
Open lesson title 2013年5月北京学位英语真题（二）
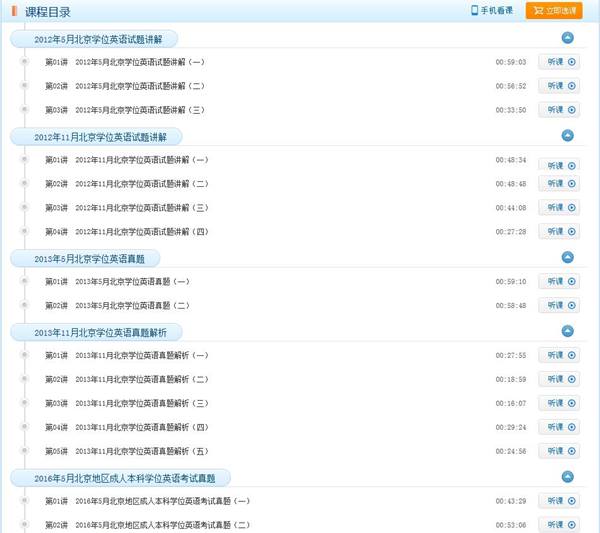132,306
